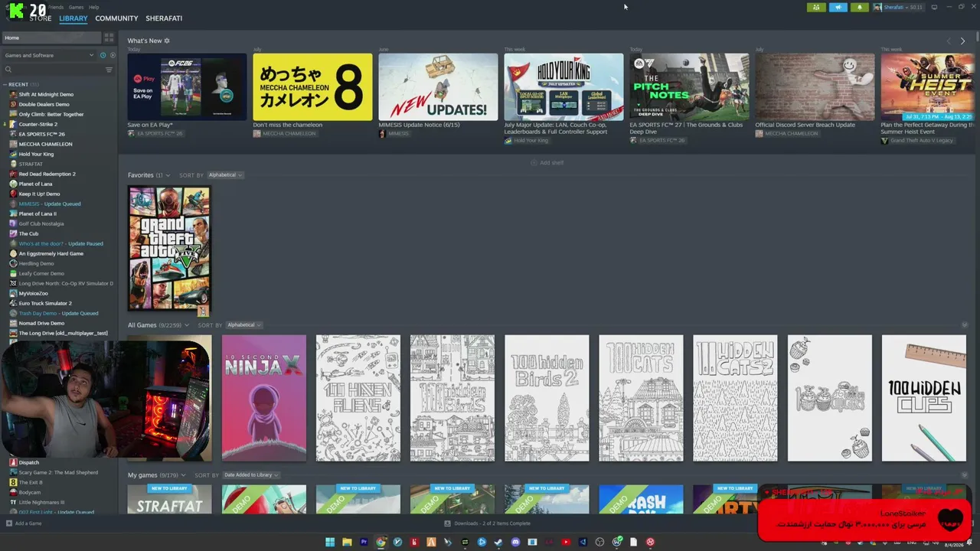The height and width of the screenshot is (551, 980).
Task: Toggle the Recent clock filter
Action: click(x=103, y=55)
